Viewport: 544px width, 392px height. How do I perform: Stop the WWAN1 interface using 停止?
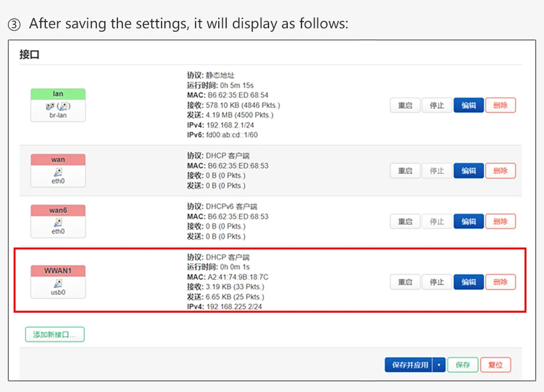436,282
